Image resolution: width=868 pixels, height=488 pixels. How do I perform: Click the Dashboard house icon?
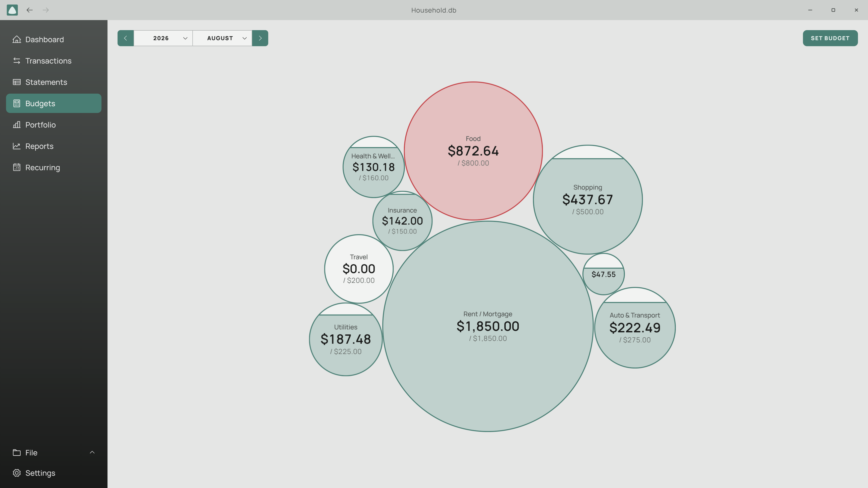pyautogui.click(x=17, y=39)
